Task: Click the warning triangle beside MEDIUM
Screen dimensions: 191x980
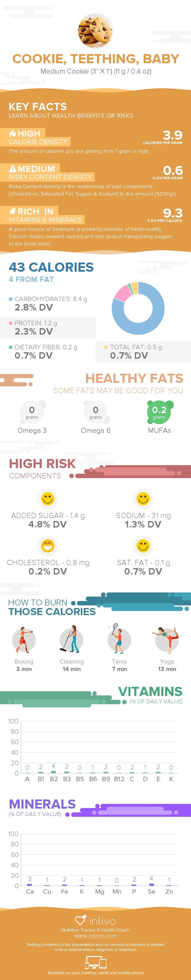Action: [13, 168]
